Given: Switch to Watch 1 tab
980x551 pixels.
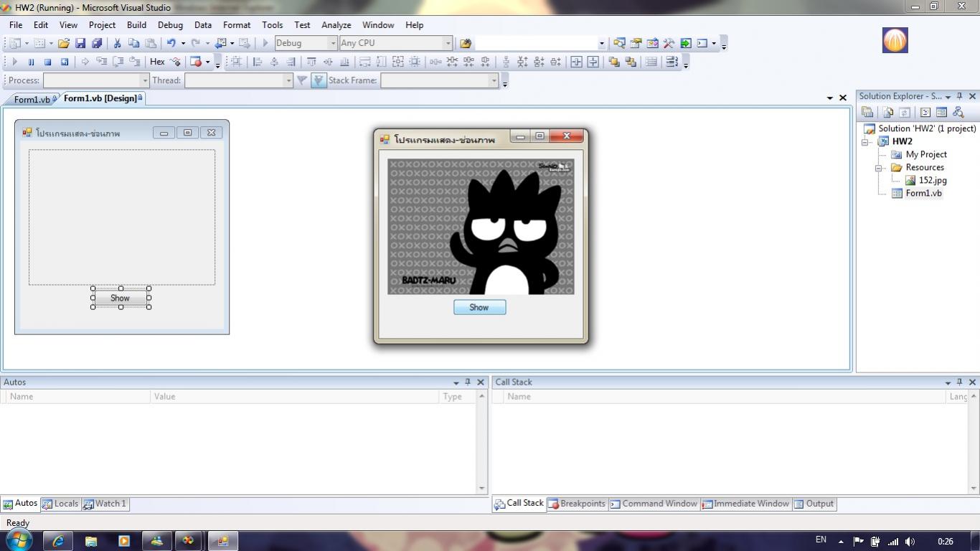Looking at the screenshot, I should (x=105, y=504).
